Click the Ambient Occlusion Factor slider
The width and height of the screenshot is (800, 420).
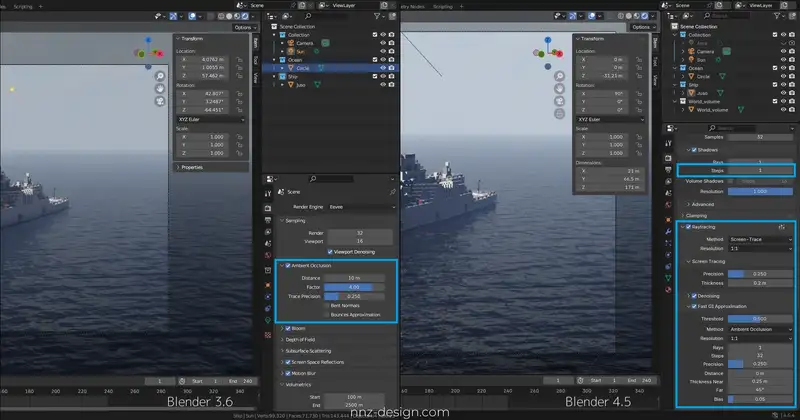tap(355, 286)
